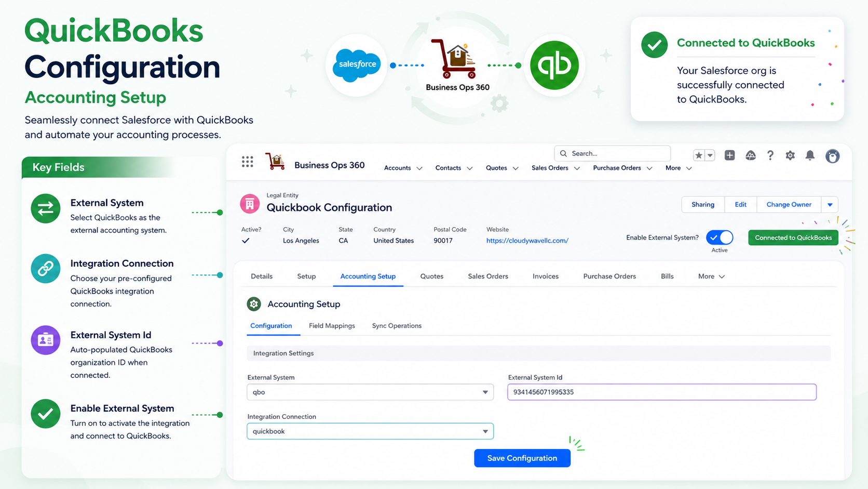Click the state value CA
This screenshot has height=489, width=868.
click(x=343, y=241)
